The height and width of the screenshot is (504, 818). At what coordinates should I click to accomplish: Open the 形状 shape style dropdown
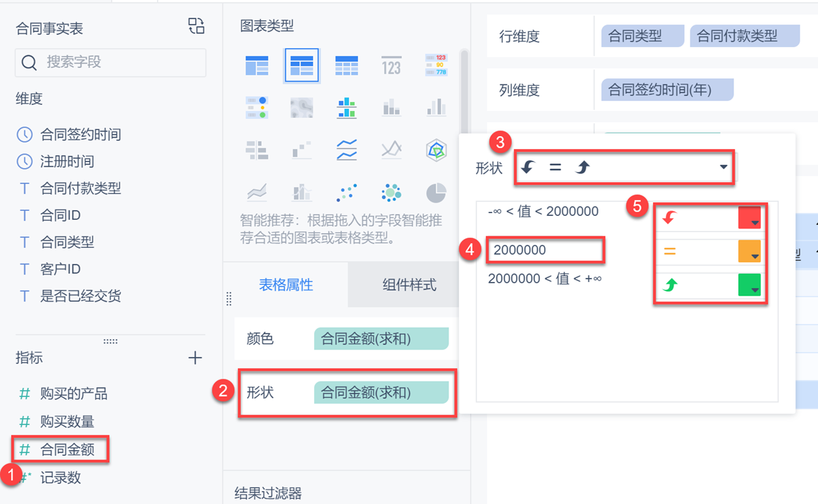[x=723, y=167]
